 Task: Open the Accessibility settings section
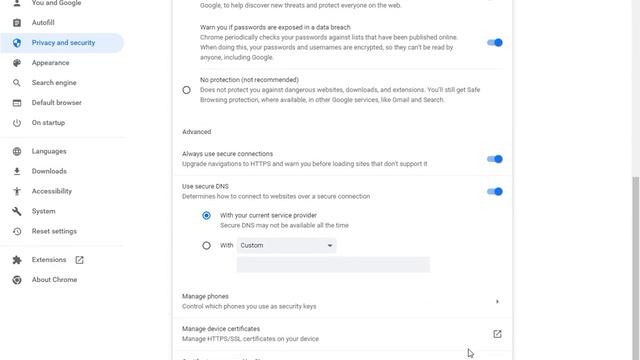[52, 191]
